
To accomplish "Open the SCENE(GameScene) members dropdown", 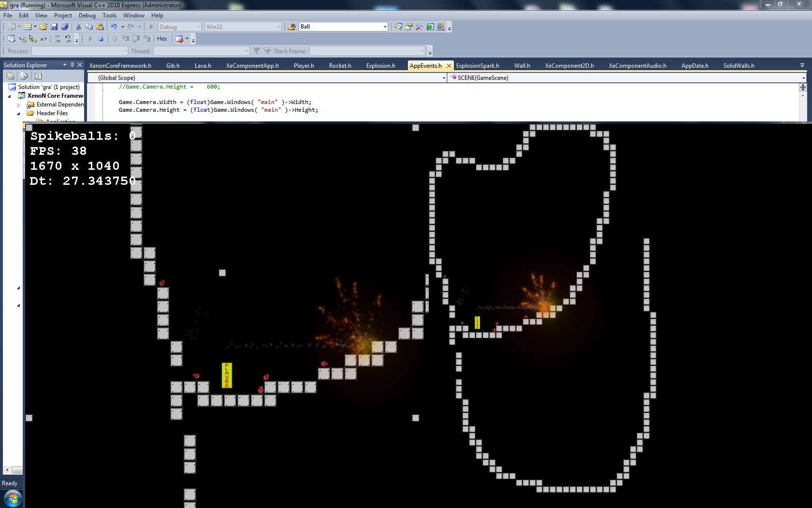I will [x=803, y=78].
